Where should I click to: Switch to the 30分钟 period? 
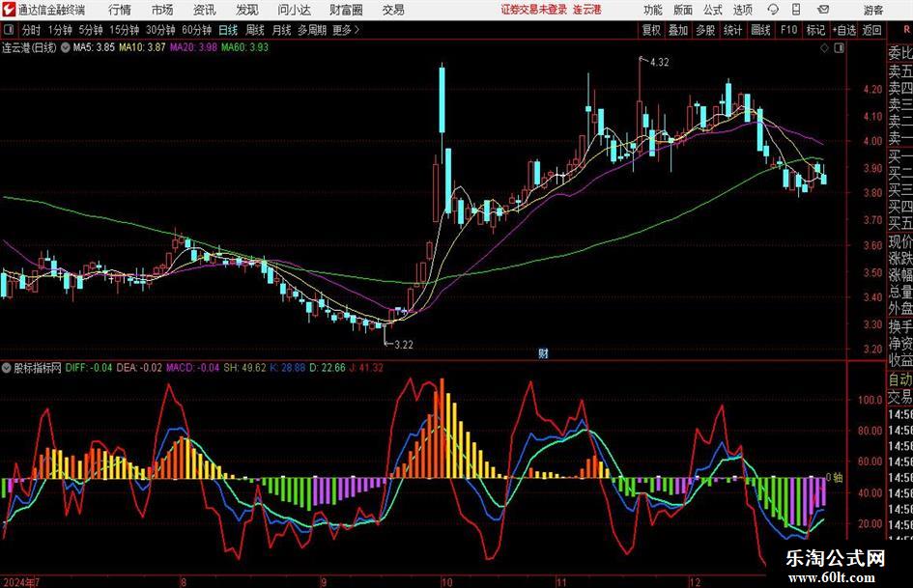(x=160, y=30)
